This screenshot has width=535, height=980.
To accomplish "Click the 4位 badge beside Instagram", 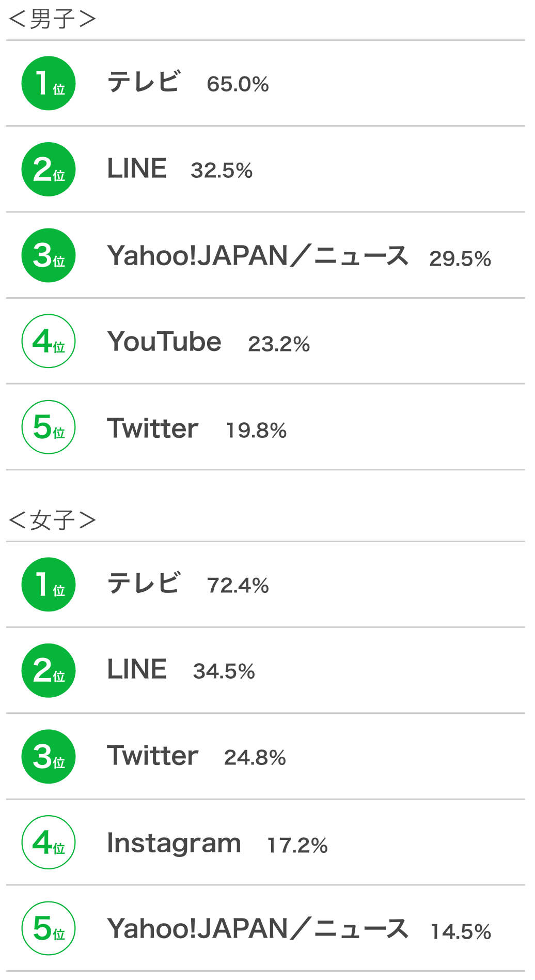I will [49, 842].
